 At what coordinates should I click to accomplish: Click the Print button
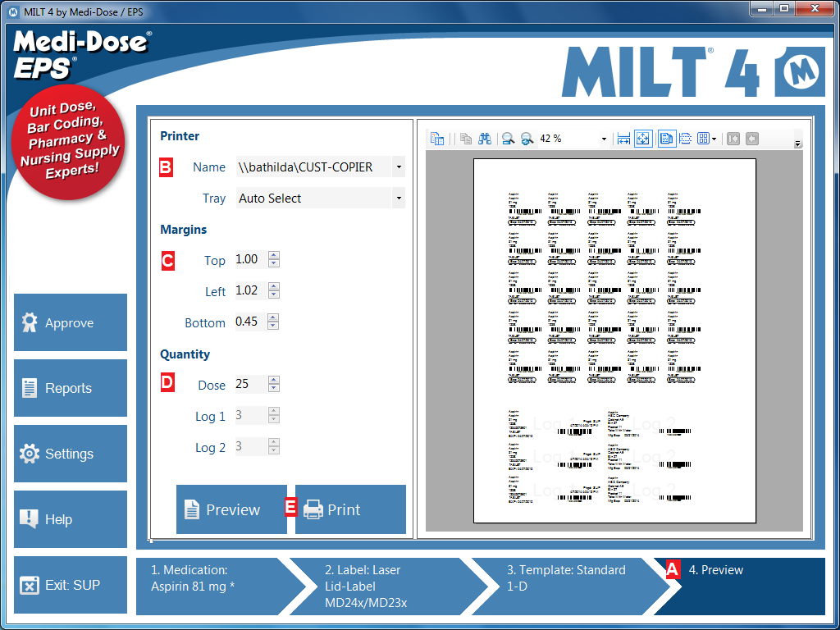point(350,509)
